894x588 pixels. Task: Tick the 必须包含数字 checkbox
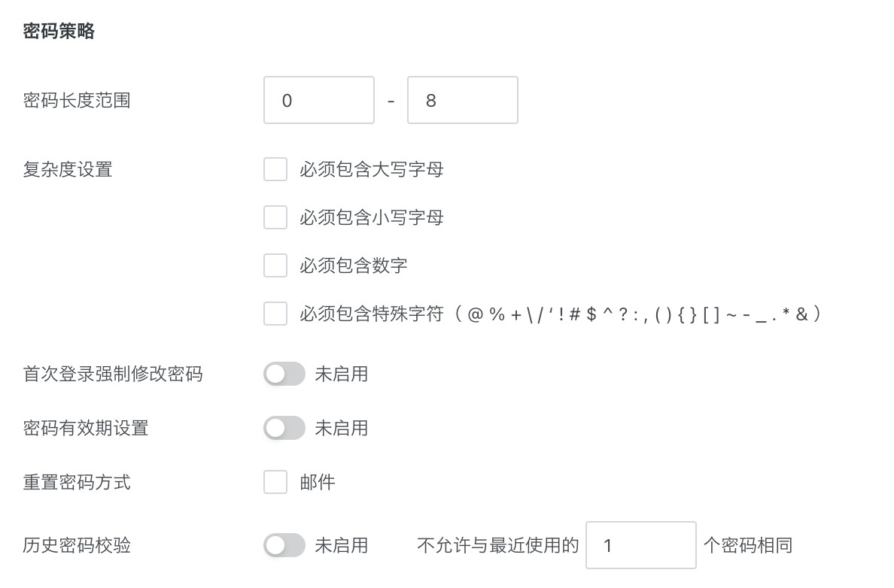275,265
